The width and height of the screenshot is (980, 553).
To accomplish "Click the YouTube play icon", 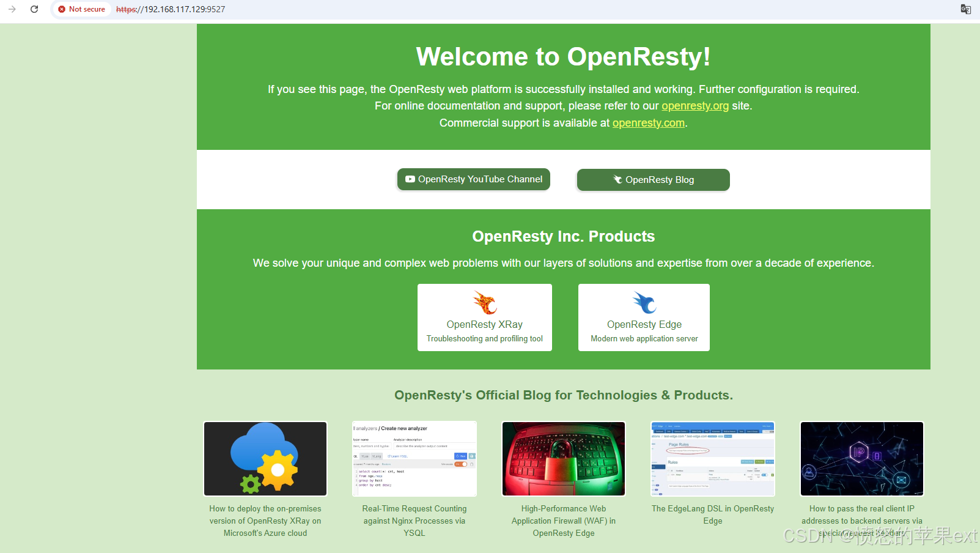I will [x=410, y=179].
